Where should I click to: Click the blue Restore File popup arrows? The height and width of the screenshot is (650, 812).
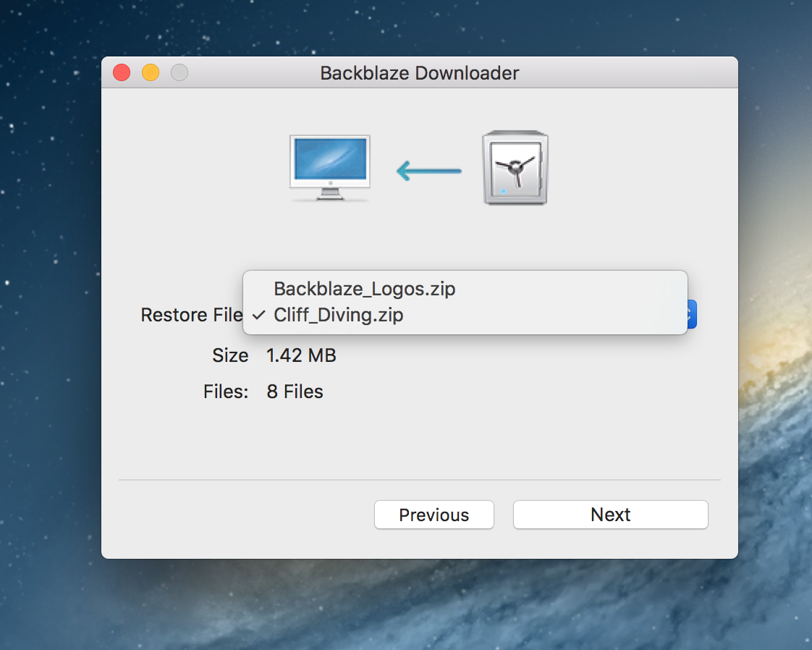point(692,314)
